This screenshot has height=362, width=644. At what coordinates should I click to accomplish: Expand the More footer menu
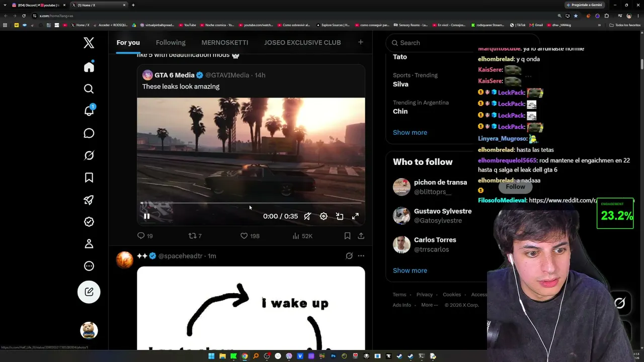[429, 305]
